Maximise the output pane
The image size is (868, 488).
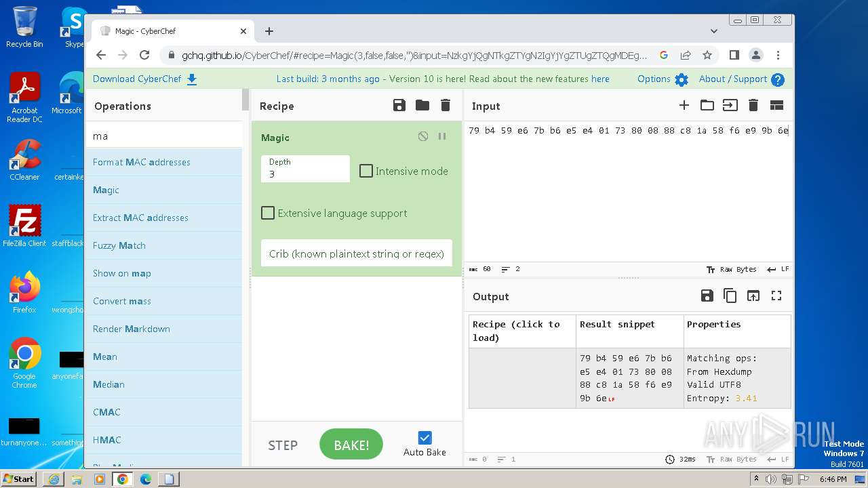pyautogui.click(x=776, y=296)
